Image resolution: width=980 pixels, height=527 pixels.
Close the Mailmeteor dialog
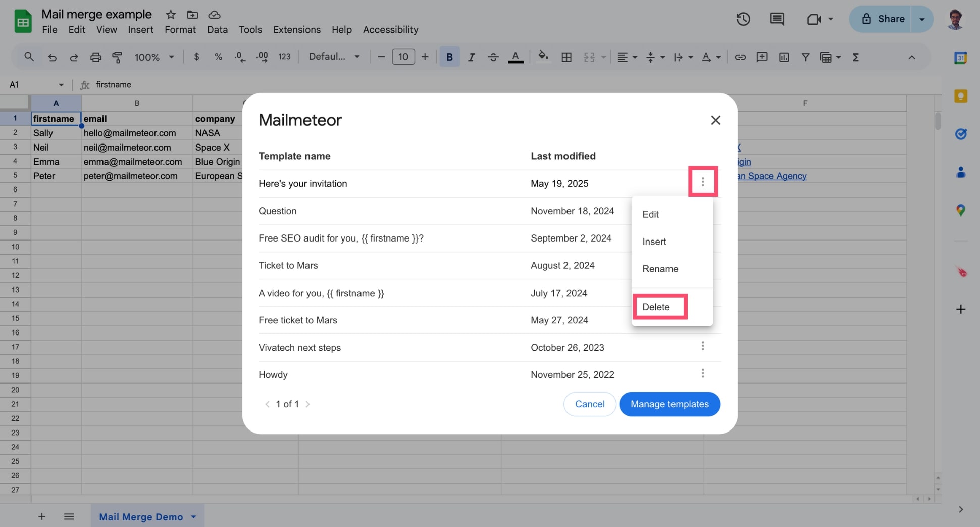[x=715, y=120]
